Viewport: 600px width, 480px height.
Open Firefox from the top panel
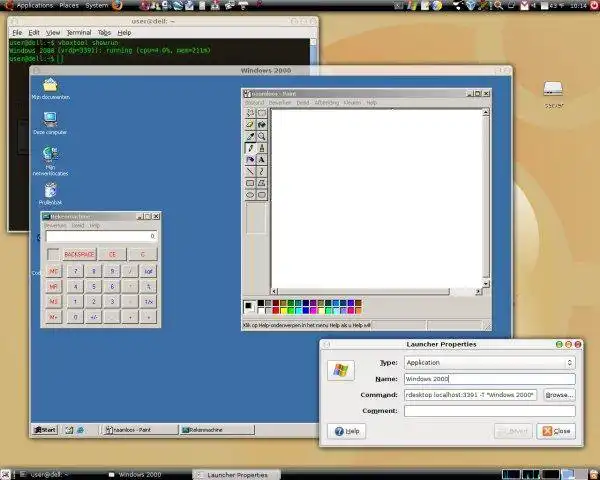(x=117, y=5)
